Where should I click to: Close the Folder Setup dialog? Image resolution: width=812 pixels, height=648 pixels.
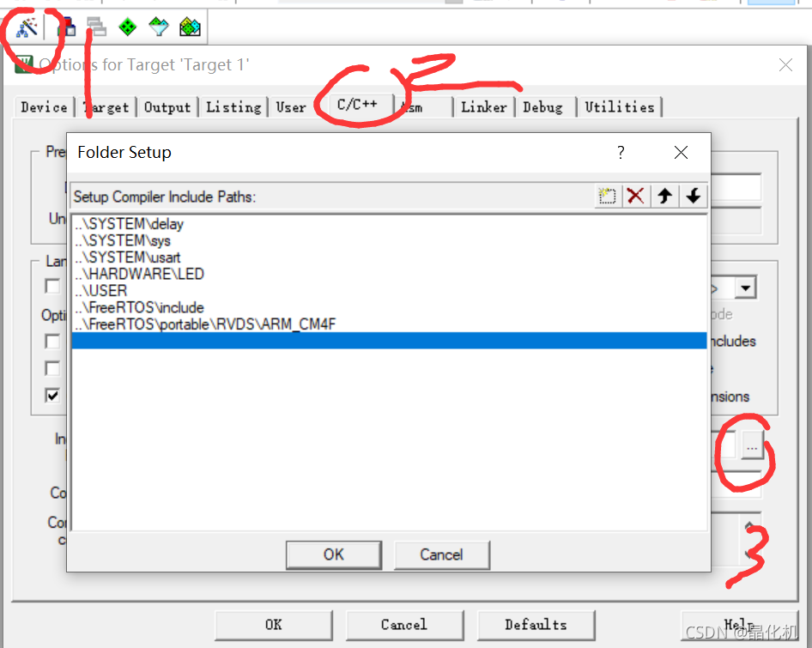point(681,152)
